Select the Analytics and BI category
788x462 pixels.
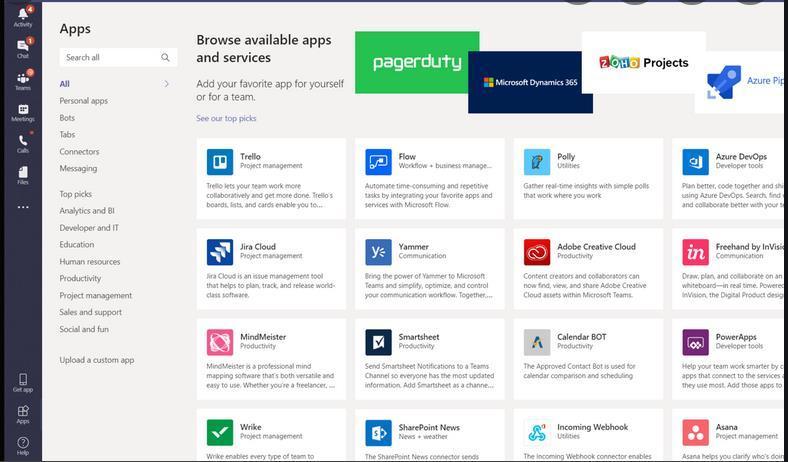pyautogui.click(x=86, y=211)
